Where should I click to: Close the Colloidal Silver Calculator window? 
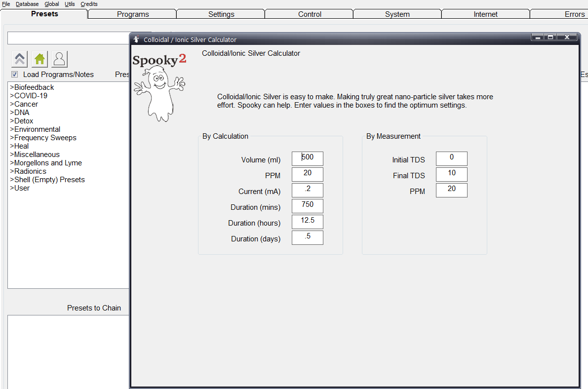(567, 37)
